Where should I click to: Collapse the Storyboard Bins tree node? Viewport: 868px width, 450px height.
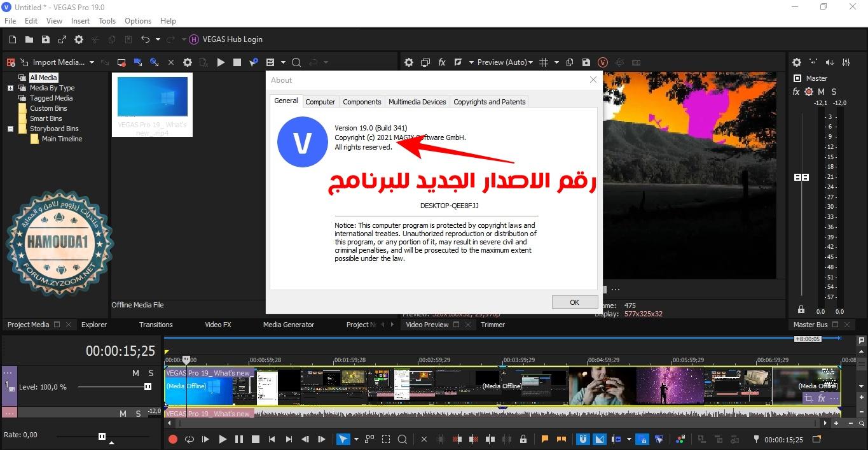click(10, 129)
